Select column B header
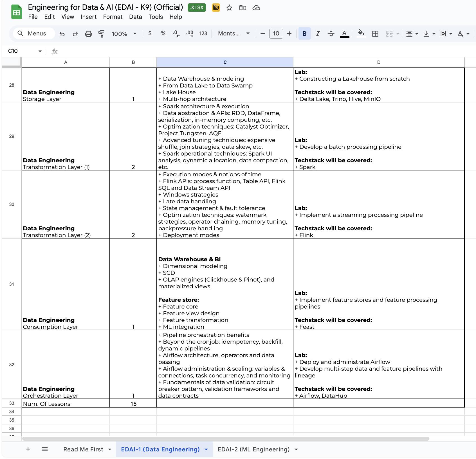Image resolution: width=476 pixels, height=459 pixels. [x=133, y=62]
